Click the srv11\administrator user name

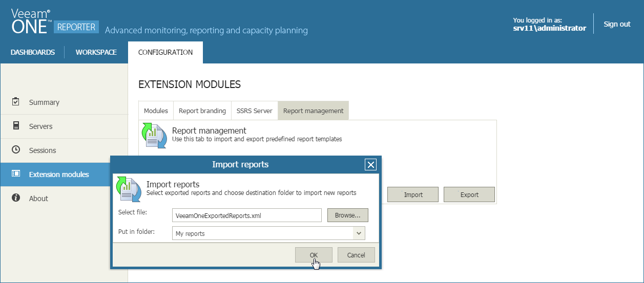[549, 28]
